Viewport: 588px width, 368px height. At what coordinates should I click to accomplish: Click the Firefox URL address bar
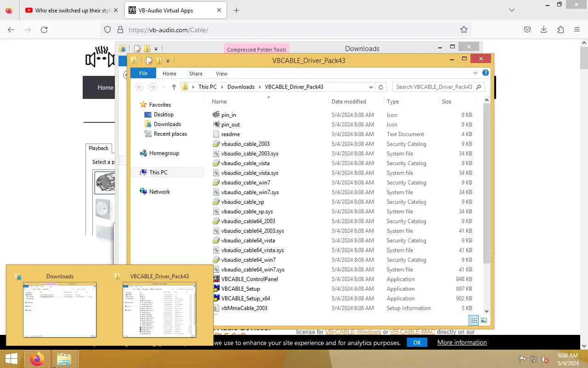[286, 29]
